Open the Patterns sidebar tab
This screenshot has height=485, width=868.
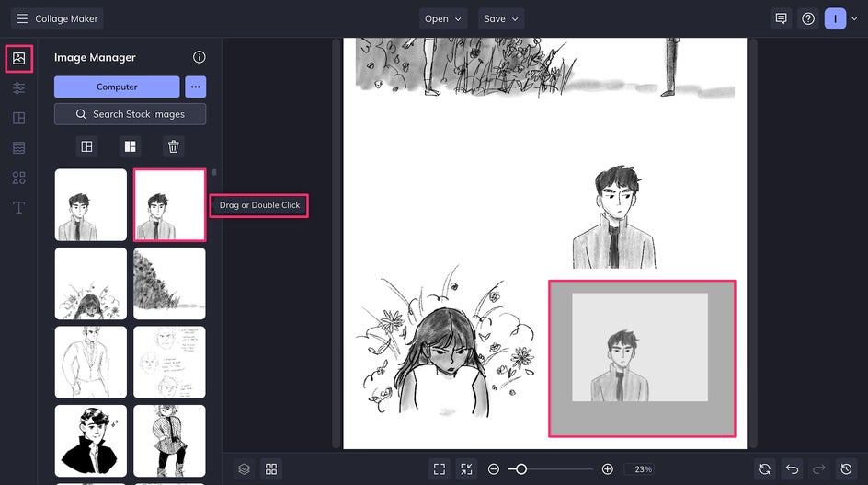coord(18,148)
